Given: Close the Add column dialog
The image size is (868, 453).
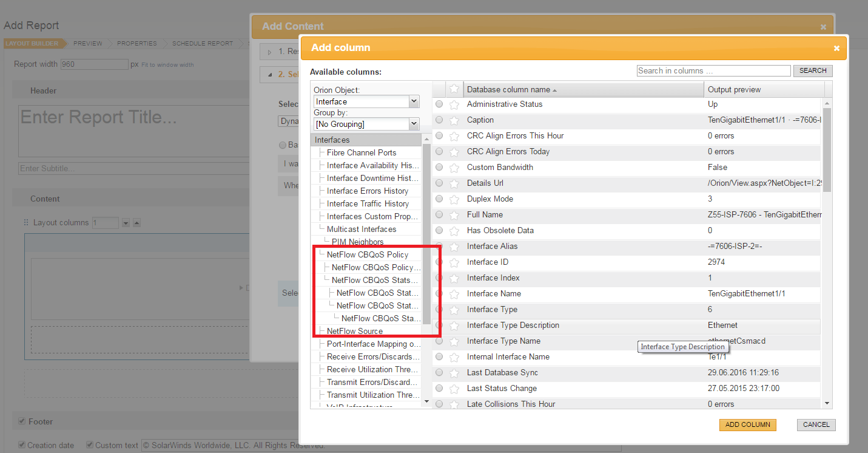Looking at the screenshot, I should coord(836,48).
